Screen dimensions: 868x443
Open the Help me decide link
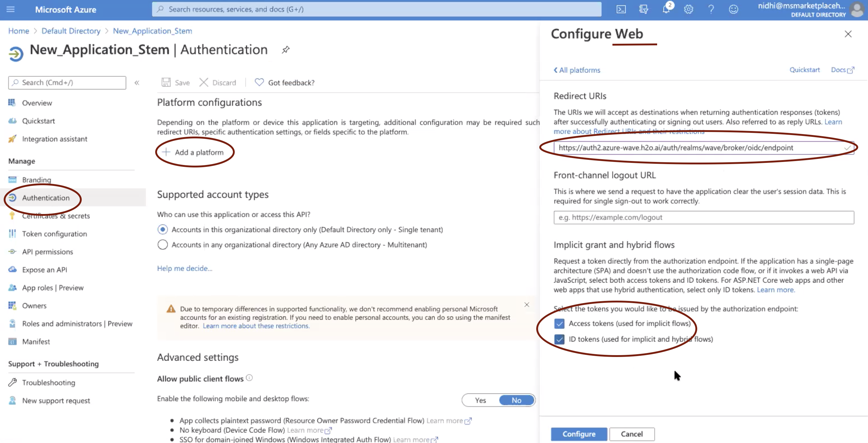185,268
